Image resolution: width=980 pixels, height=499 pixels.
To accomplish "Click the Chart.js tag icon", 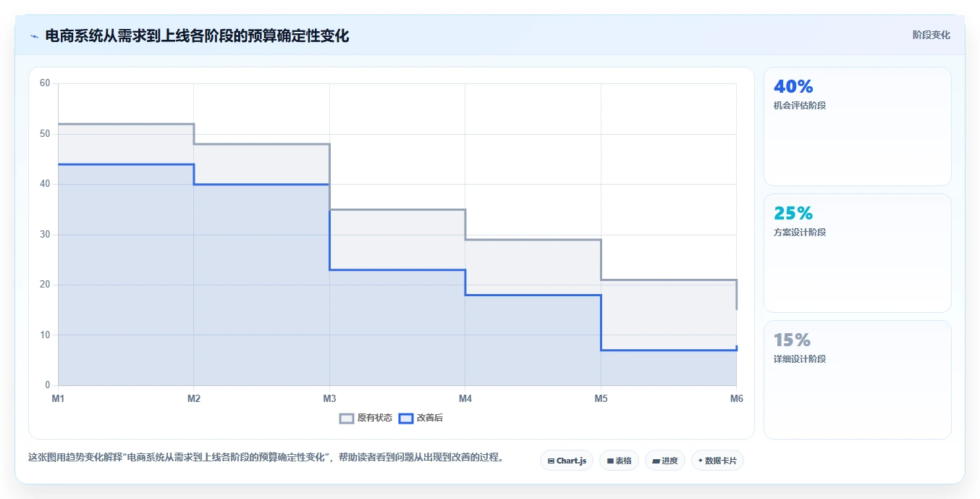I will 551,461.
